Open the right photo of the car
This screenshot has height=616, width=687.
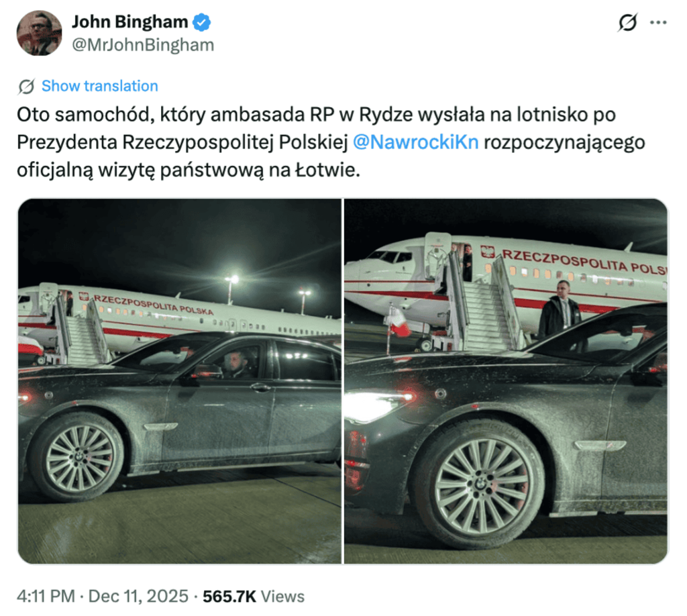[506, 381]
